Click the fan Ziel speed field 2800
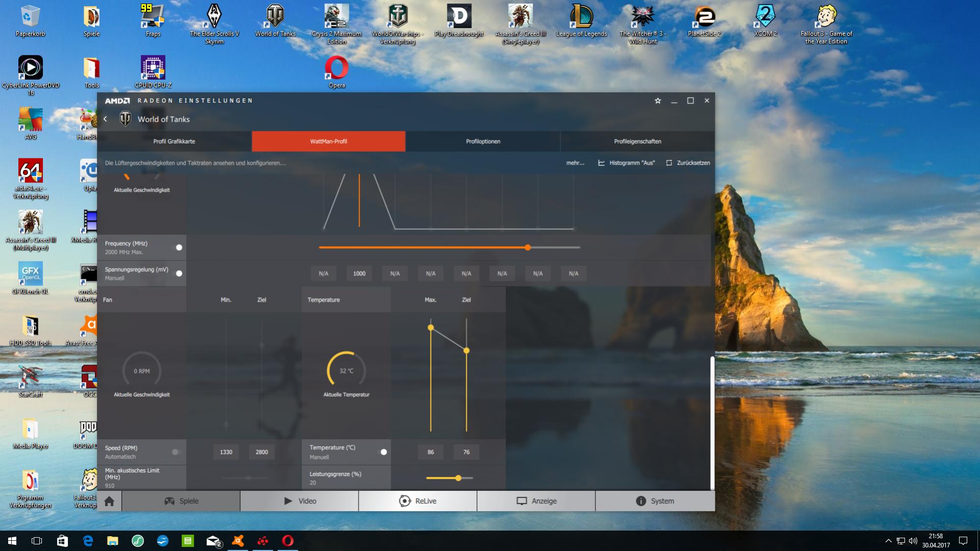Screen dimensions: 980x551 click(x=261, y=452)
